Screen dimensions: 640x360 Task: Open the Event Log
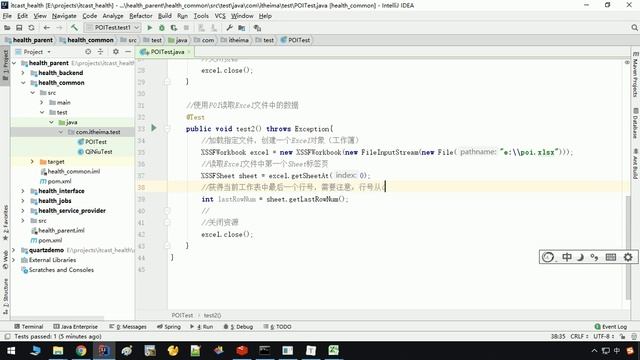[611, 327]
